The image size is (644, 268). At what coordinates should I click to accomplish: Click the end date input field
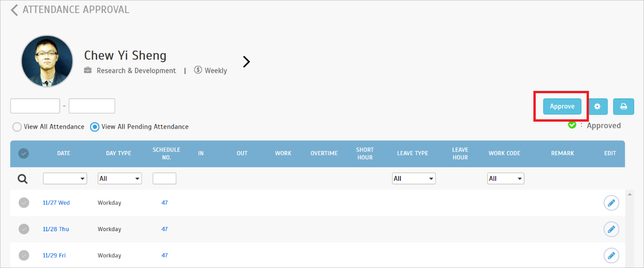point(92,106)
